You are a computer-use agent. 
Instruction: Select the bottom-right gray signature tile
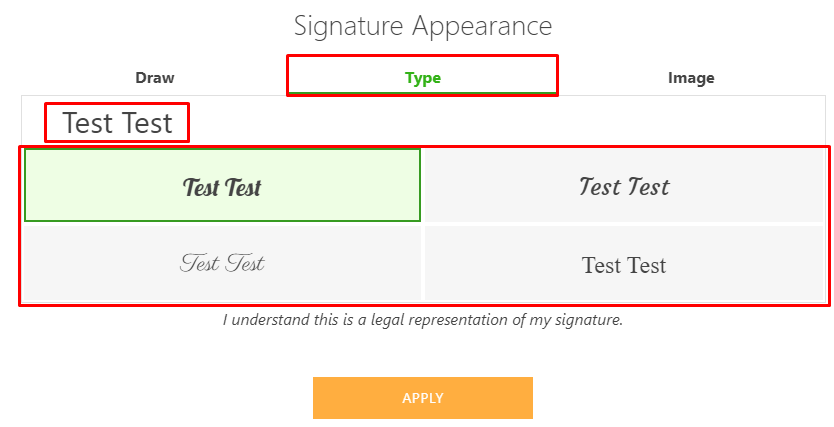point(624,263)
